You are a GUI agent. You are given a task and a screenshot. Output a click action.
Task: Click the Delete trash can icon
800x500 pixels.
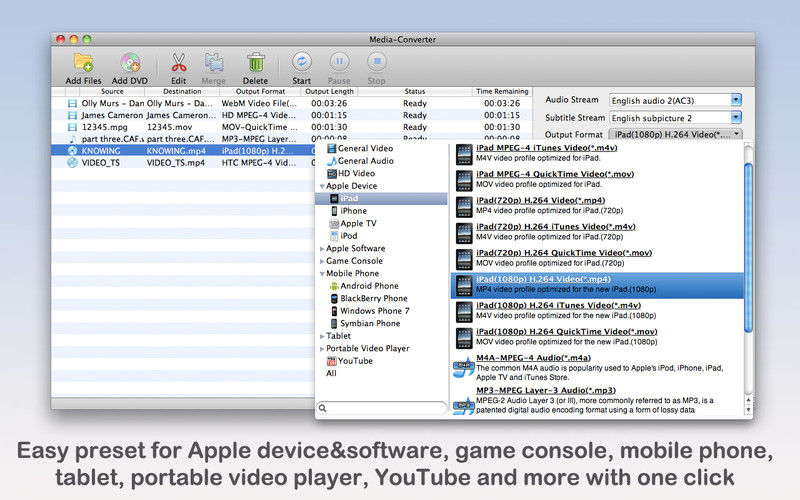[255, 62]
